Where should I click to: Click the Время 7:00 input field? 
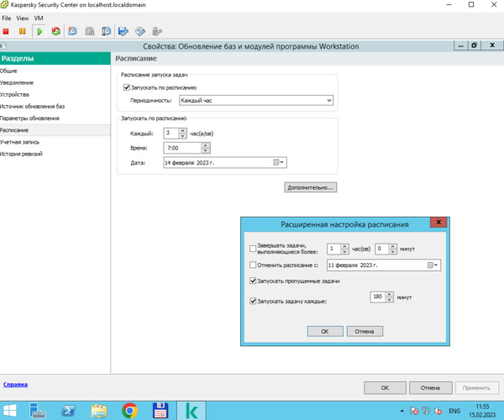pos(182,148)
